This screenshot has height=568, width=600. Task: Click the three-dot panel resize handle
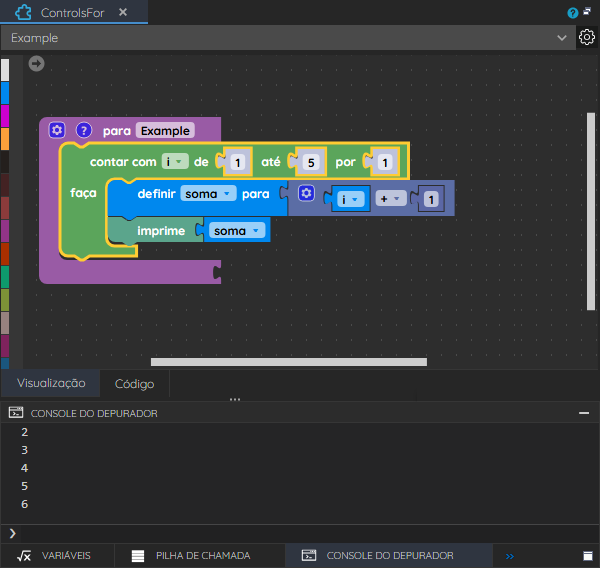click(x=235, y=399)
